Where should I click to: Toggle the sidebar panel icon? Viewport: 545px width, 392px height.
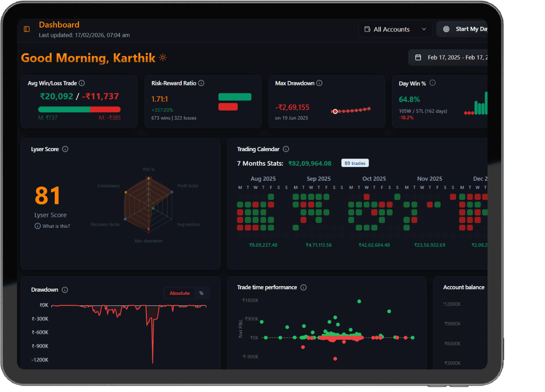pos(27,29)
